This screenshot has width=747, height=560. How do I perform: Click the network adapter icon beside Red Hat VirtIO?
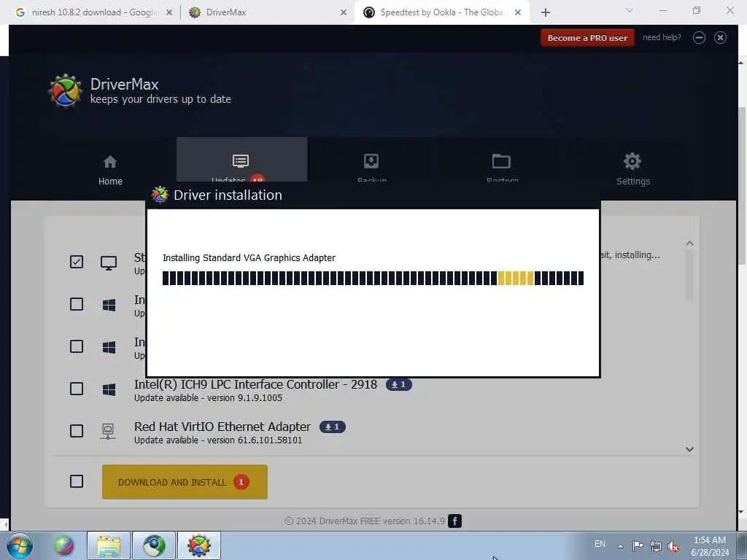coord(108,432)
